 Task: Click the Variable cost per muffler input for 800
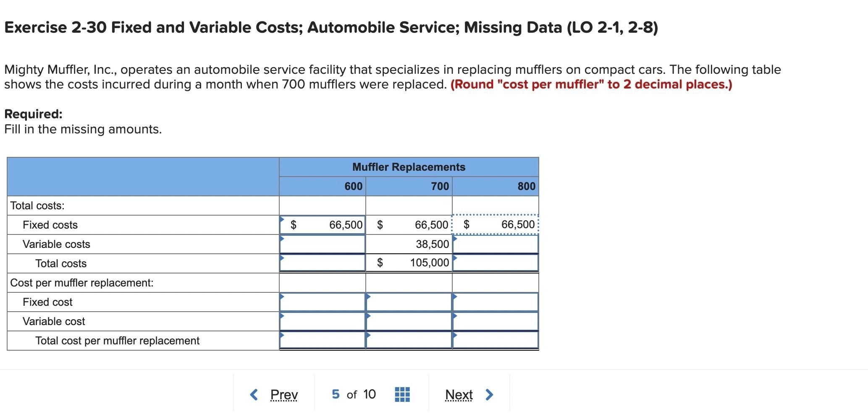(496, 321)
